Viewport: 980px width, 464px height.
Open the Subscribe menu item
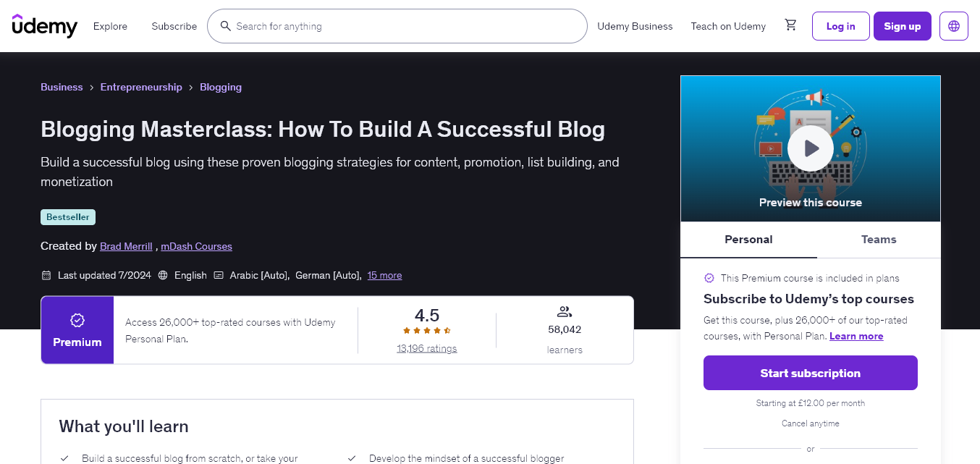pos(174,26)
